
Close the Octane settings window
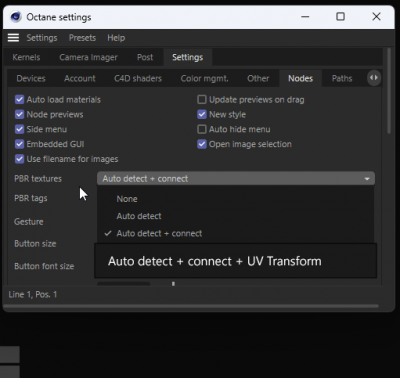376,16
